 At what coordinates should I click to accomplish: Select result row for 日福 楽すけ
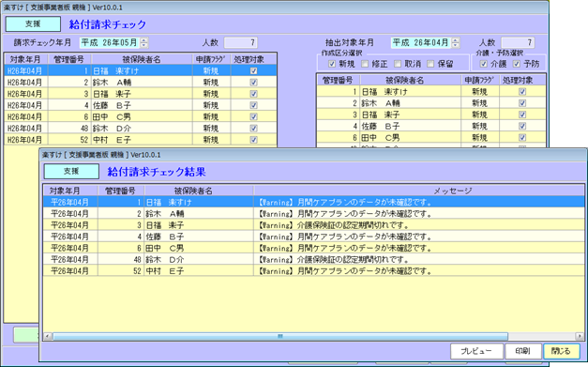pyautogui.click(x=314, y=202)
